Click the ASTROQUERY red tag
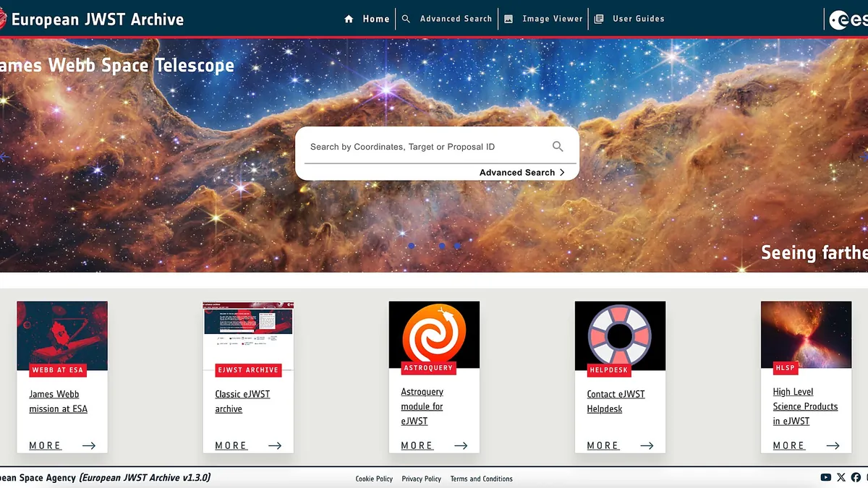This screenshot has width=868, height=488. pyautogui.click(x=429, y=368)
